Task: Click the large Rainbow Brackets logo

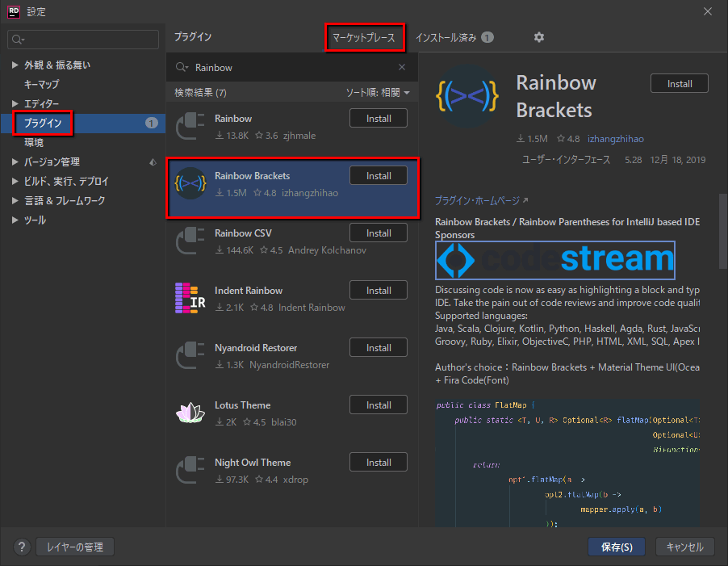Action: [x=467, y=97]
